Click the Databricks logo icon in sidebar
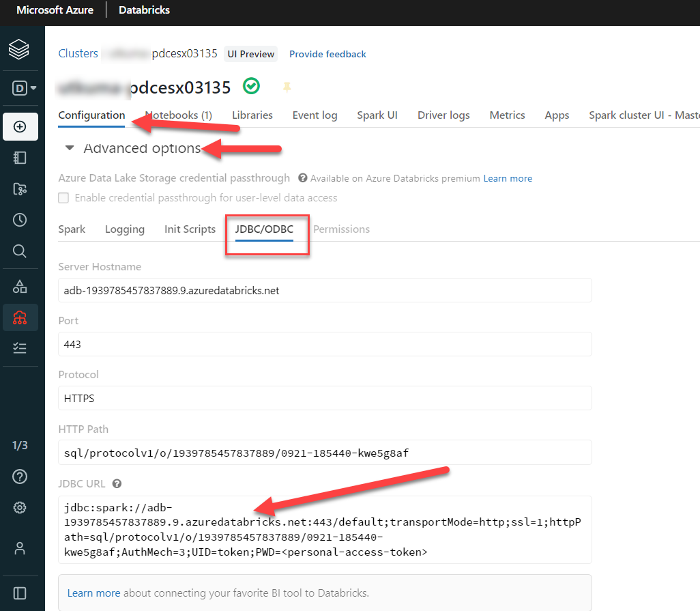Image resolution: width=700 pixels, height=611 pixels. (x=20, y=49)
